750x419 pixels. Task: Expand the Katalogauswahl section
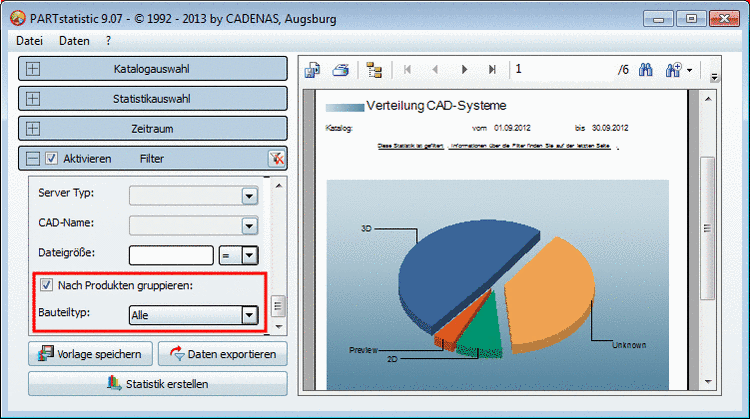click(x=33, y=69)
